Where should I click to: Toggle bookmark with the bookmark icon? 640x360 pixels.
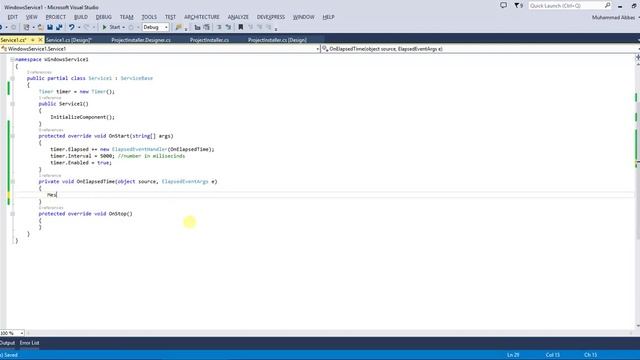240,27
